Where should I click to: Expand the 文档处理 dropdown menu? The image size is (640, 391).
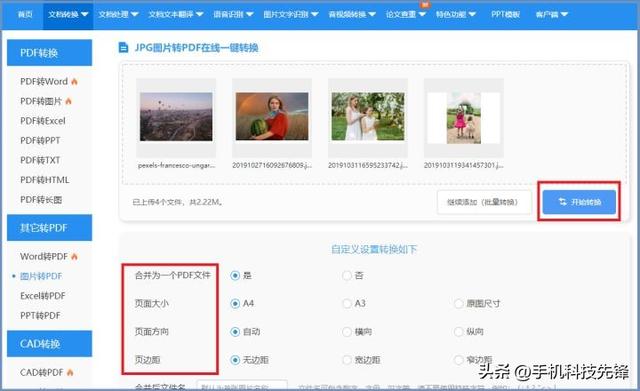tap(118, 14)
